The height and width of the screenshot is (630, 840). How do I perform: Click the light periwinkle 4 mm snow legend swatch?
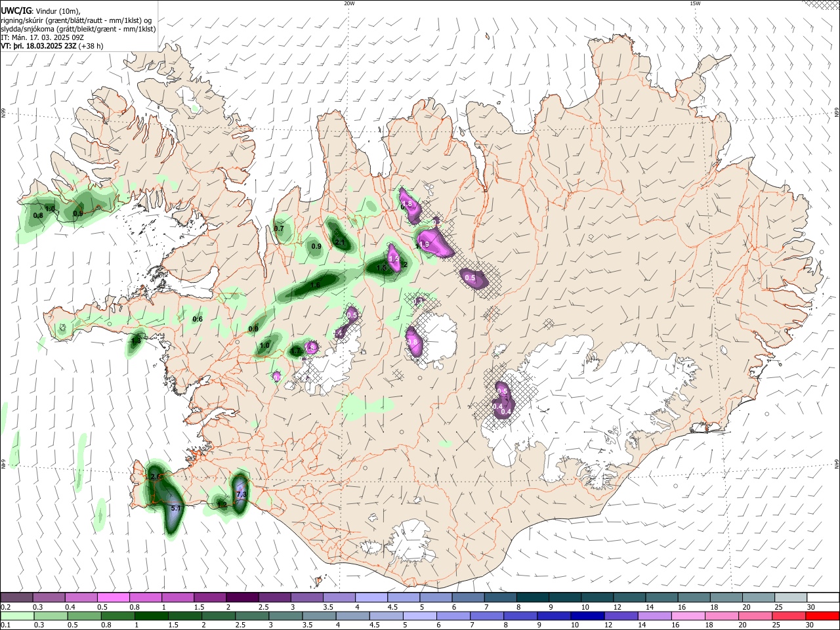(x=371, y=598)
